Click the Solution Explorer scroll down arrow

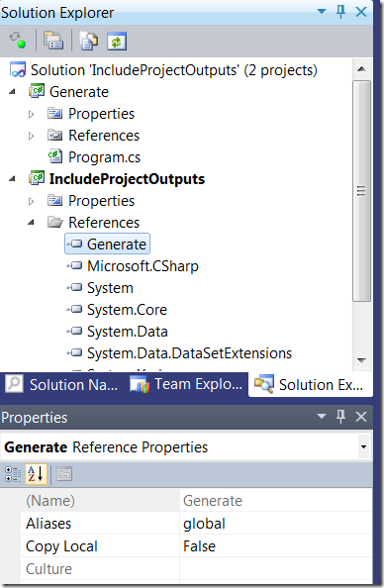coord(361,360)
